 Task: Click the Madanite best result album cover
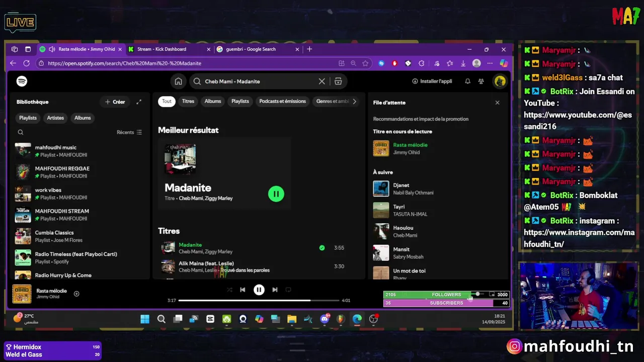[180, 159]
